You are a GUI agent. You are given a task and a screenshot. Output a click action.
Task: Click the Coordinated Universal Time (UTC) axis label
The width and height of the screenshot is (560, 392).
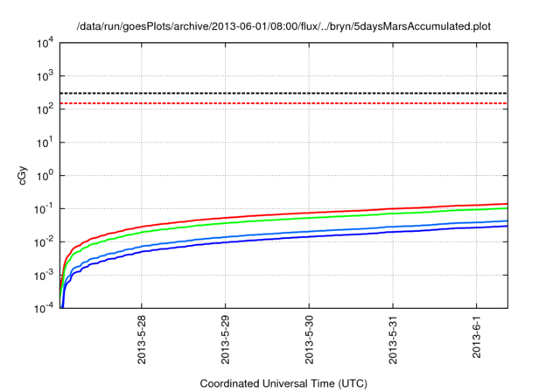283,383
